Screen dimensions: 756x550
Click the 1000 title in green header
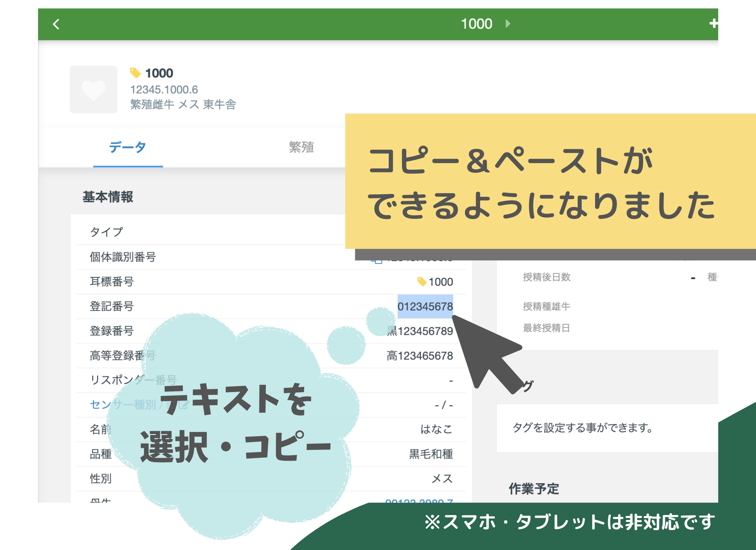point(477,24)
